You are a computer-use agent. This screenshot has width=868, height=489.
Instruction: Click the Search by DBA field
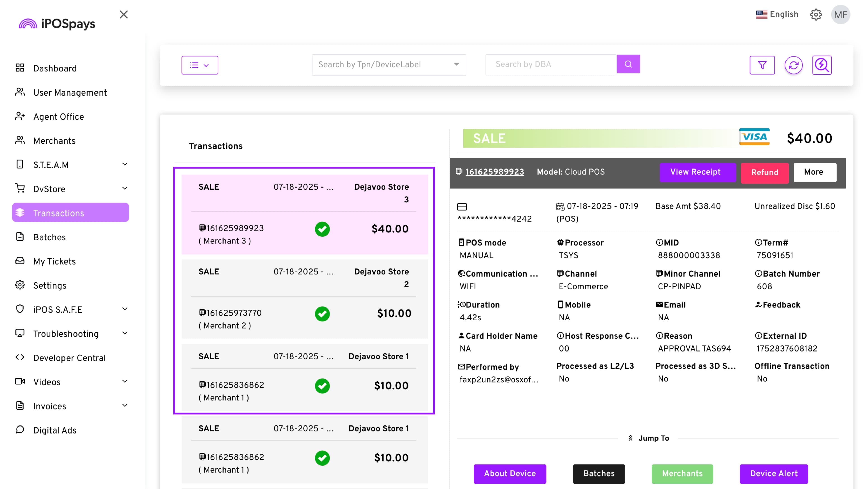tap(551, 64)
